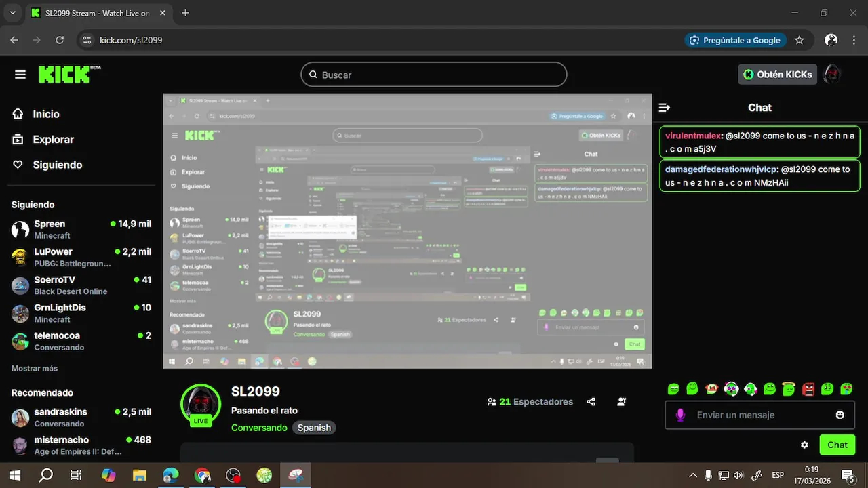Open the user profile avatar top right
The height and width of the screenshot is (488, 868).
832,75
